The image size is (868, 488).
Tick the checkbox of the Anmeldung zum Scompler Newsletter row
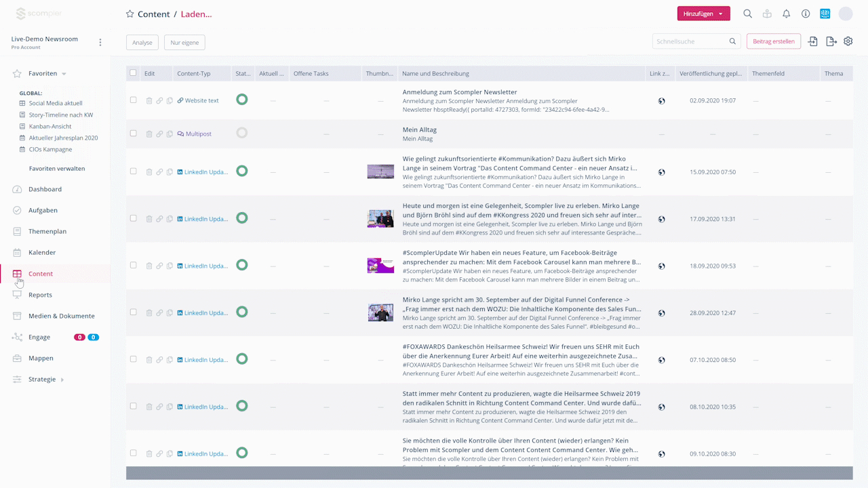coord(133,100)
